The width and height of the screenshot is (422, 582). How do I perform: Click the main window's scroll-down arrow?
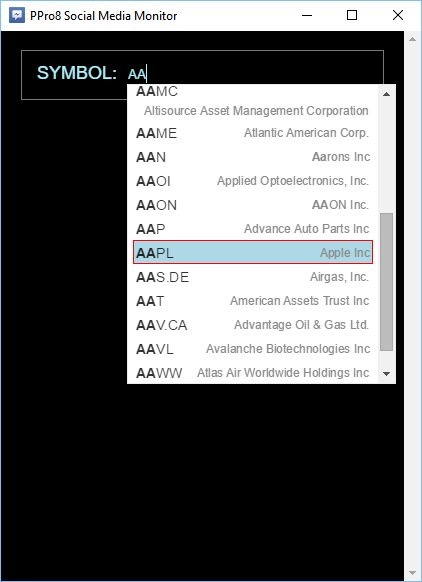click(x=412, y=573)
